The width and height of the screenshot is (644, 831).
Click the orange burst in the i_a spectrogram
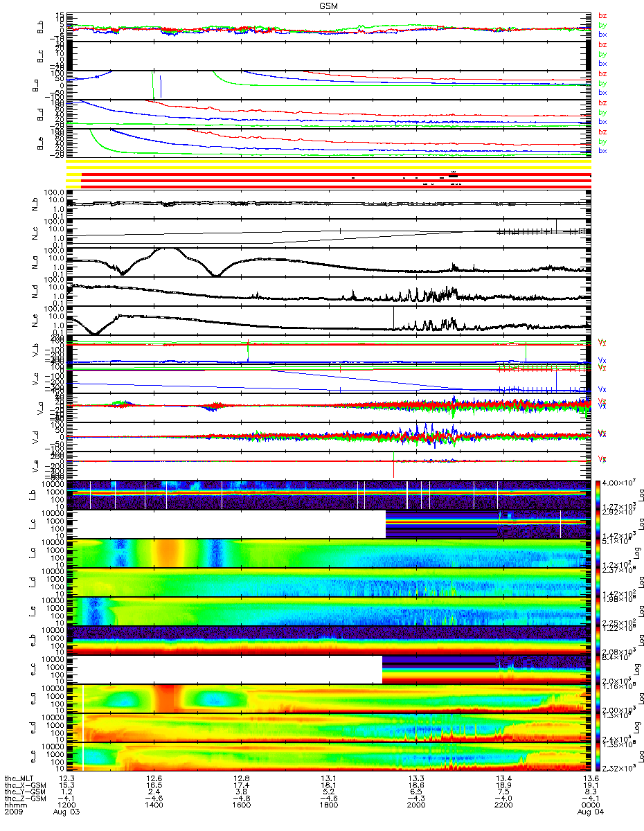point(168,553)
